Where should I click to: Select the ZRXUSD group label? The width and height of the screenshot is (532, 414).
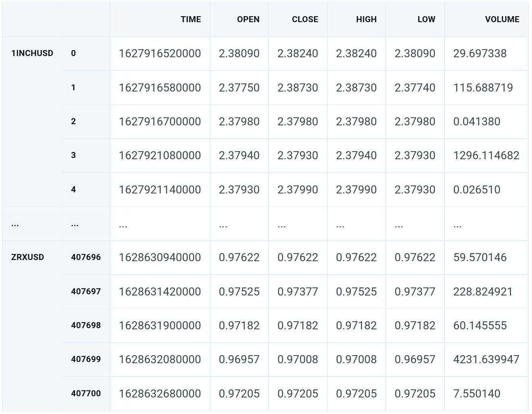click(x=26, y=257)
